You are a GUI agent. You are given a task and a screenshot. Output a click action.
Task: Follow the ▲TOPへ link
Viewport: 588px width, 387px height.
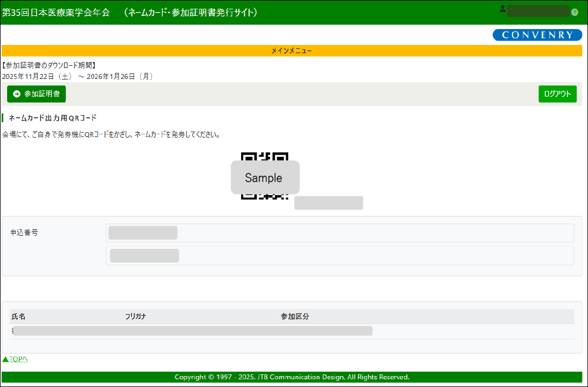click(x=15, y=359)
